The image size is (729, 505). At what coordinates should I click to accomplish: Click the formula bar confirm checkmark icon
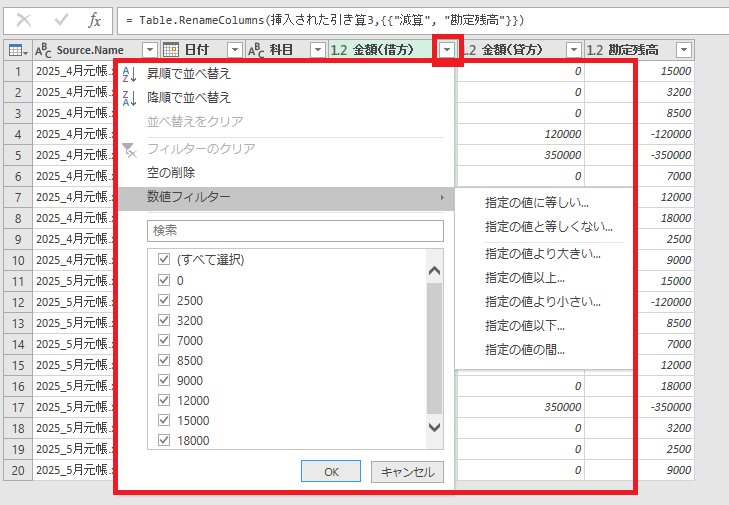tap(60, 20)
